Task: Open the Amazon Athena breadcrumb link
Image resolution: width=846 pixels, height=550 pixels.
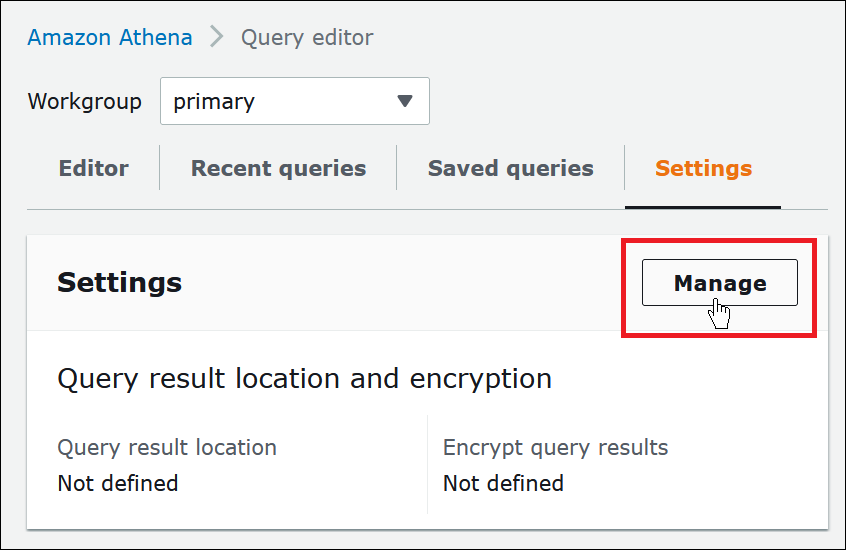Action: (110, 38)
